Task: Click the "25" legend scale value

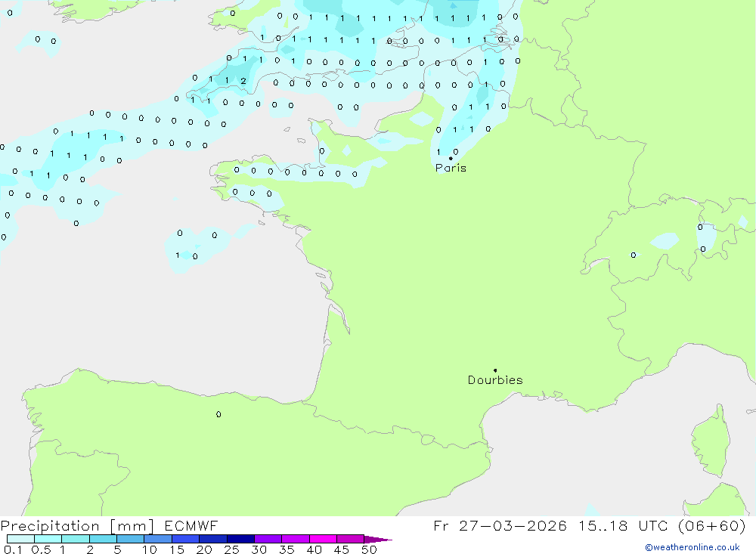Action: (231, 549)
